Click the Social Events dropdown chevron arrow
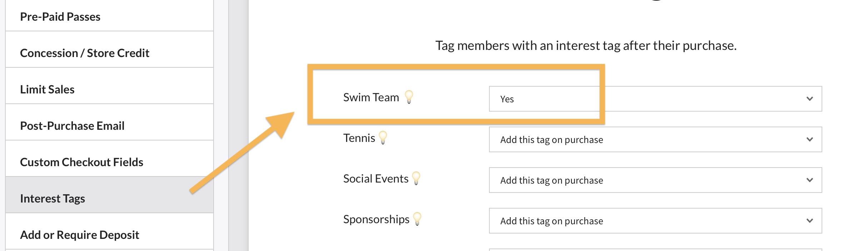 (x=810, y=180)
